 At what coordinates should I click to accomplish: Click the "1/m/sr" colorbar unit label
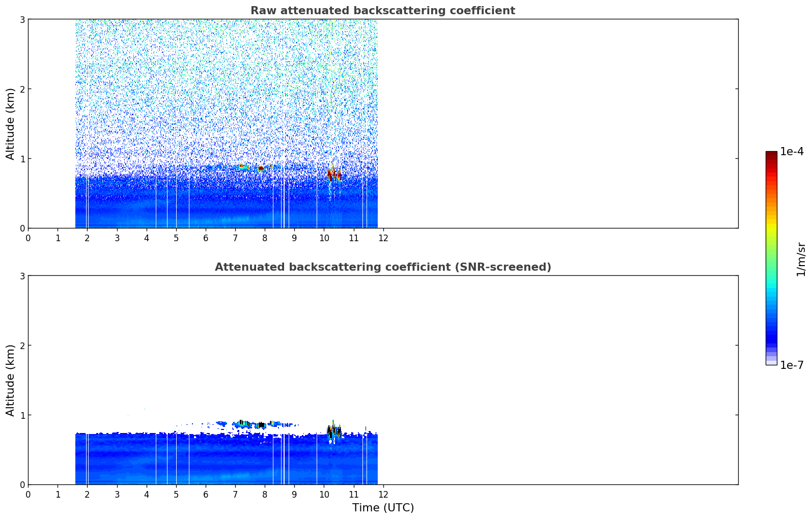point(801,259)
